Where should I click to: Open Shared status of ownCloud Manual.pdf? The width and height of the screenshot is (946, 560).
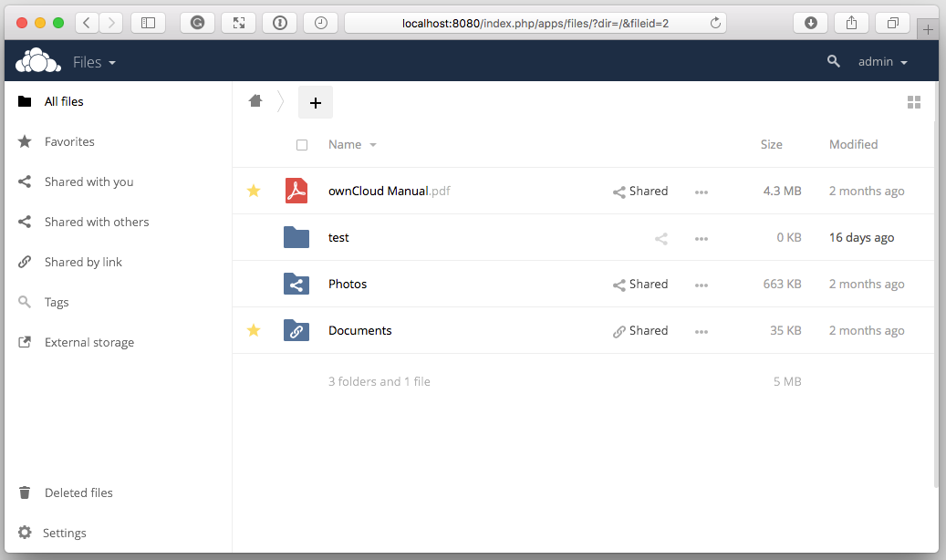(x=640, y=192)
